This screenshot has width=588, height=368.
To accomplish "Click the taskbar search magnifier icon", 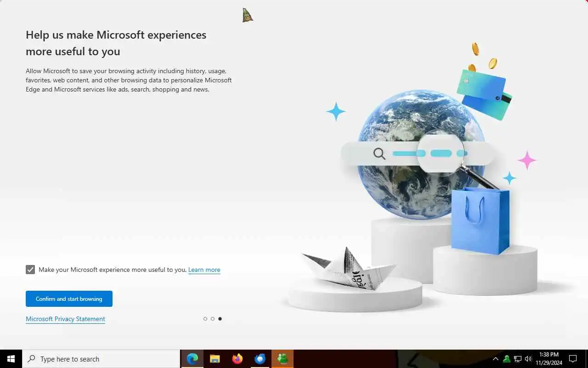I will coord(32,359).
